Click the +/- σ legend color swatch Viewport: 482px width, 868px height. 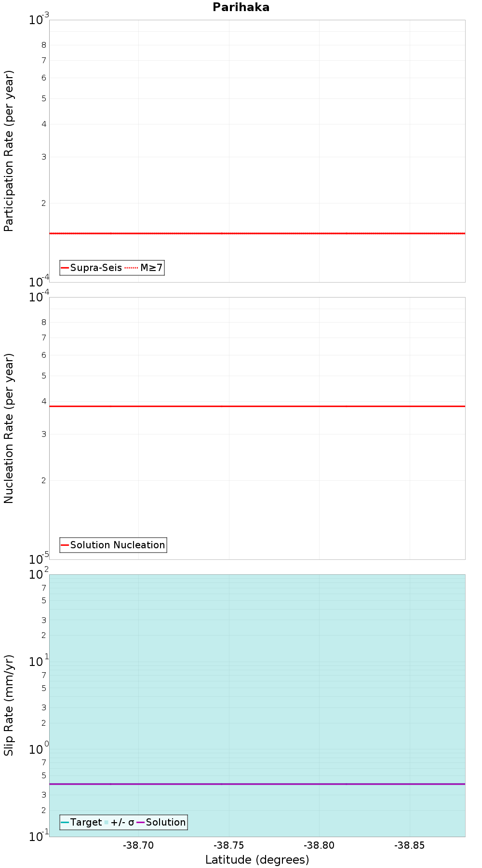coord(107,822)
